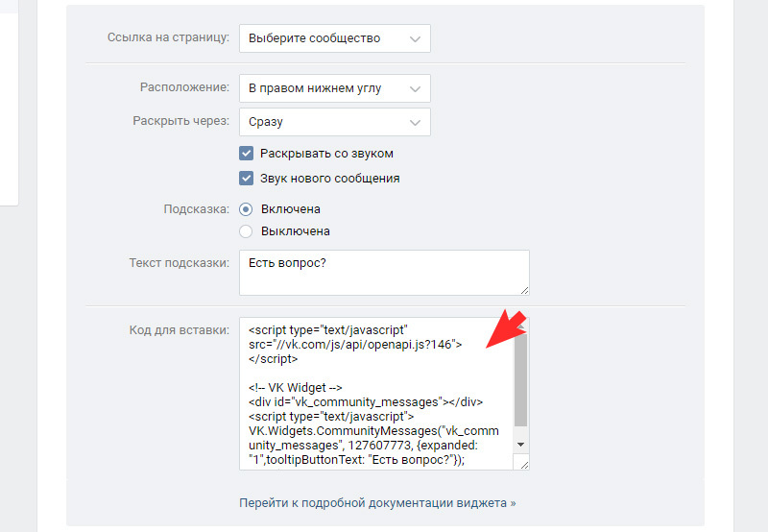768x532 pixels.
Task: Click the "Раскрыть через:" label
Action: point(180,122)
